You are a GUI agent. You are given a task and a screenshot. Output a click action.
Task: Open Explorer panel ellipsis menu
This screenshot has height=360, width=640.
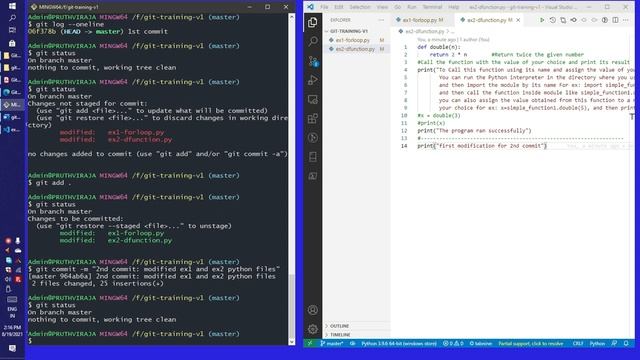point(381,20)
